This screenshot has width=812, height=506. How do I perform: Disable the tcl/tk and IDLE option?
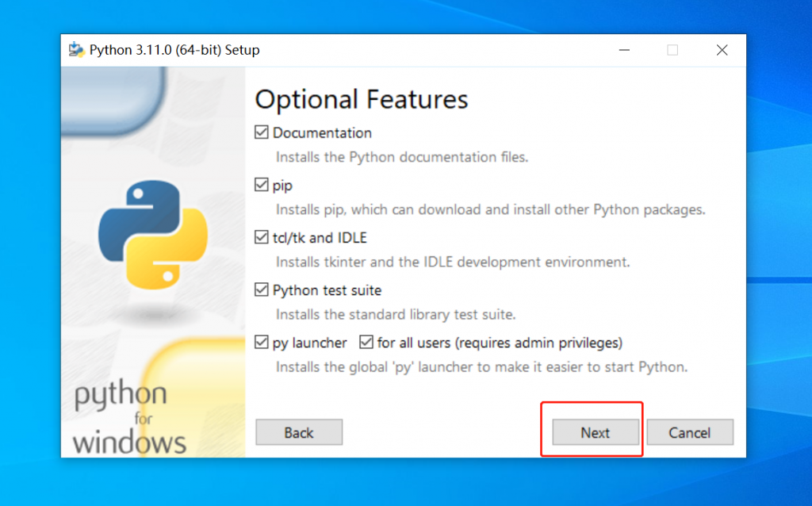(262, 237)
